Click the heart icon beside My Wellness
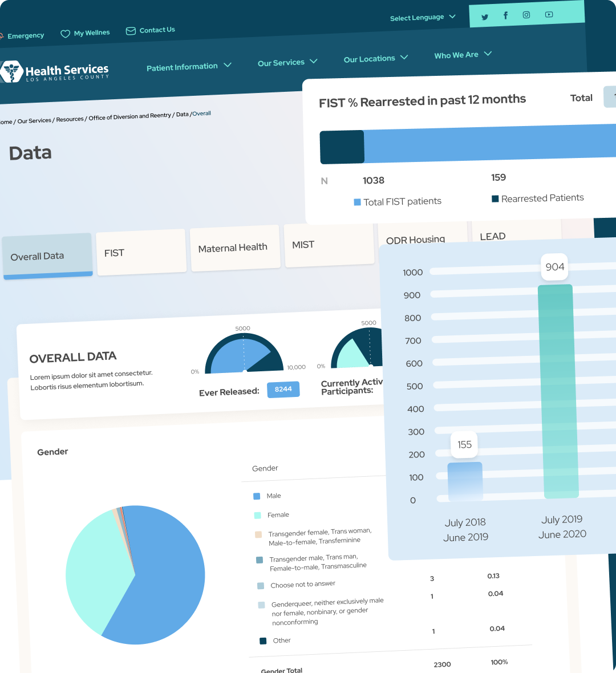616x673 pixels. pyautogui.click(x=64, y=33)
